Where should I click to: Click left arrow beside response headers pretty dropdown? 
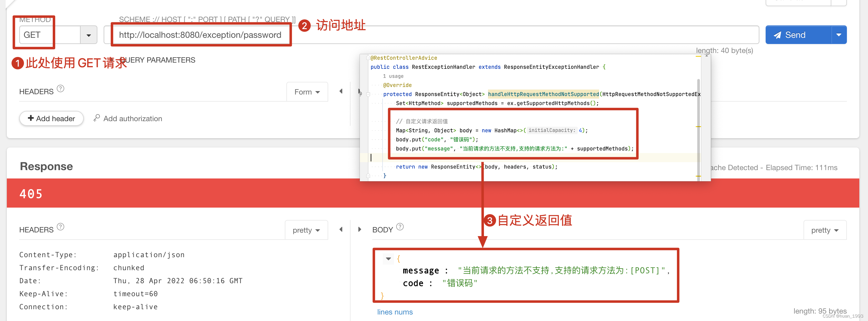[341, 230]
